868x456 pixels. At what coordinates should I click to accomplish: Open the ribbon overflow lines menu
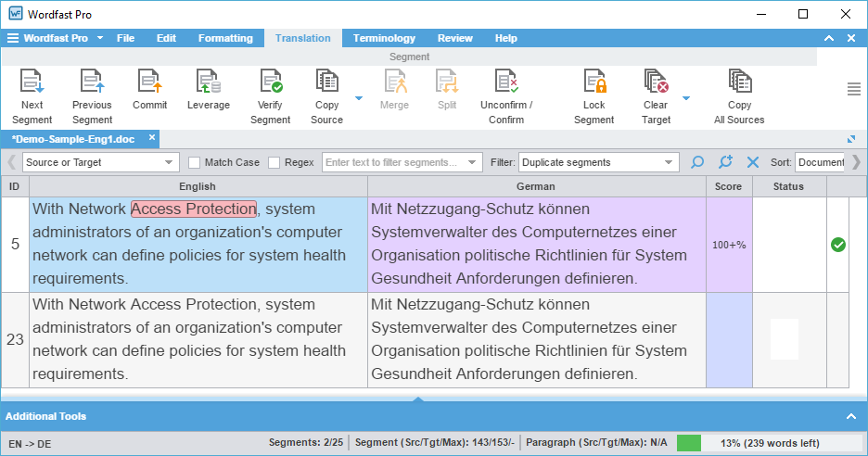coord(853,89)
